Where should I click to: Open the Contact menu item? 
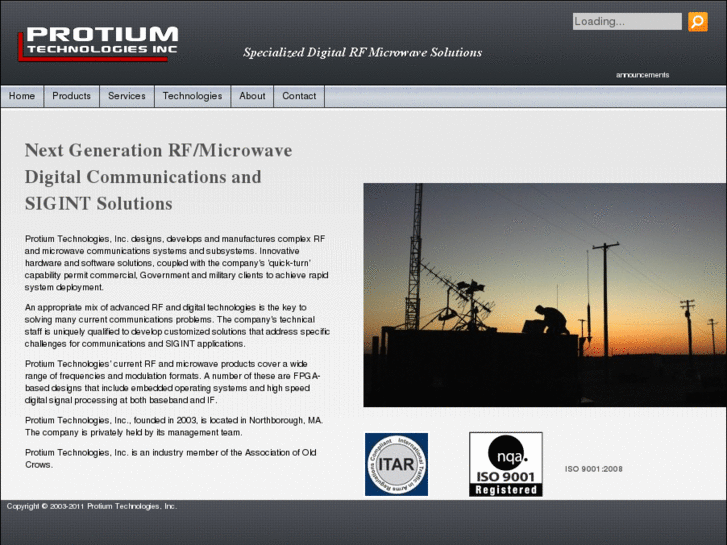299,96
